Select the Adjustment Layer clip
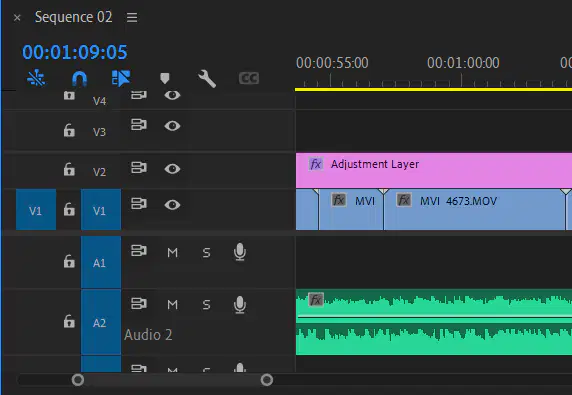The width and height of the screenshot is (572, 395). 434,171
